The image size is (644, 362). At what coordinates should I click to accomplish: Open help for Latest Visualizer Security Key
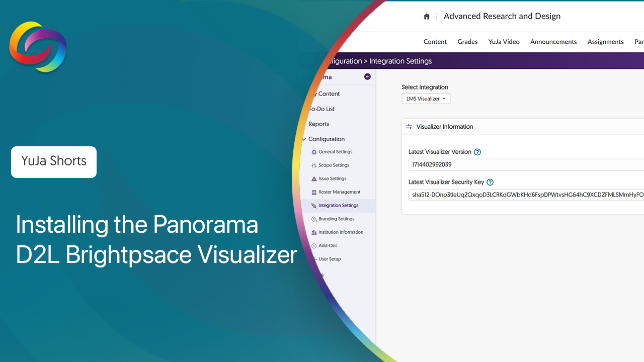[x=490, y=183]
